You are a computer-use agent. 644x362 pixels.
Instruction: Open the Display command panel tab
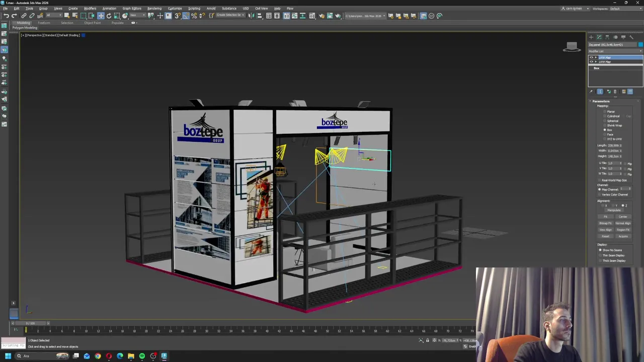[623, 37]
